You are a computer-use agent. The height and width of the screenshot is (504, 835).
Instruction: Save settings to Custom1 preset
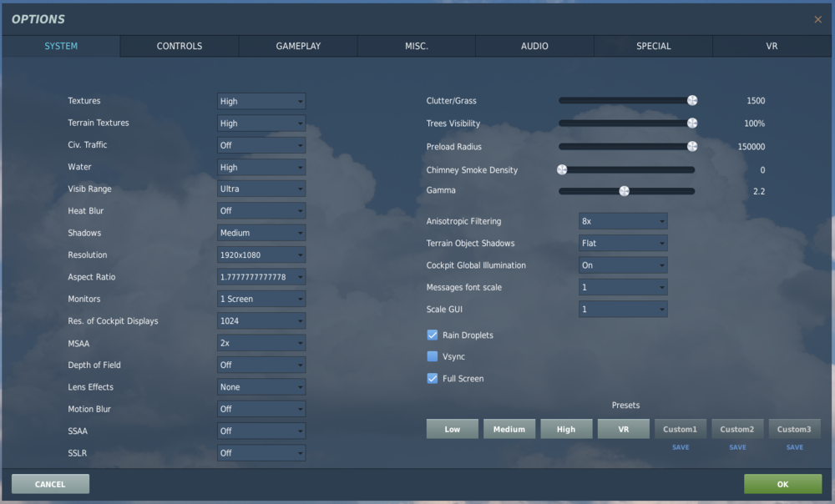(x=680, y=447)
